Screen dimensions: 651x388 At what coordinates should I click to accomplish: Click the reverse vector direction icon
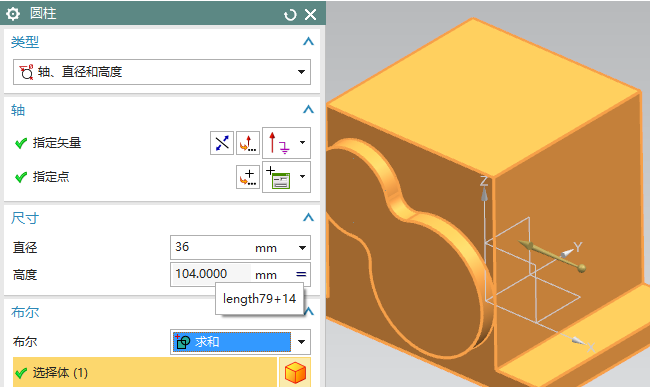click(x=222, y=143)
